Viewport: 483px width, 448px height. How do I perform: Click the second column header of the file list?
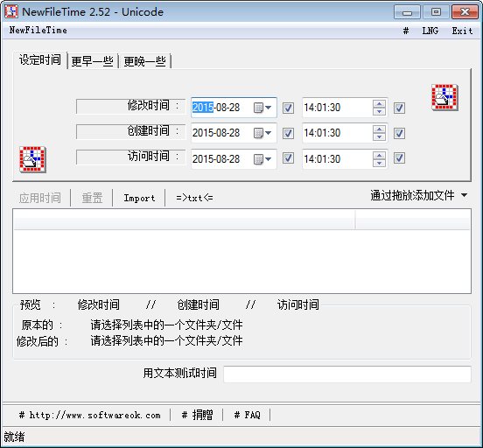(x=413, y=220)
